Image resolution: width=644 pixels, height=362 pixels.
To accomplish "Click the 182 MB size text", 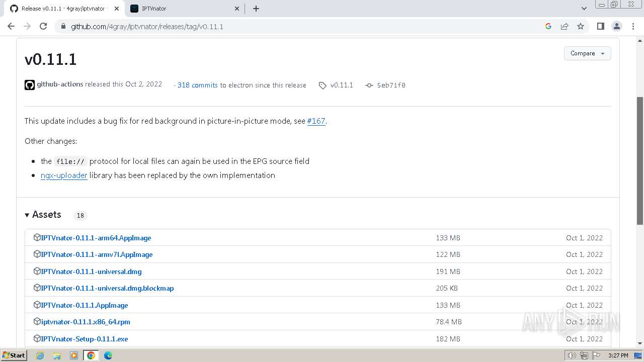I will tap(448, 339).
